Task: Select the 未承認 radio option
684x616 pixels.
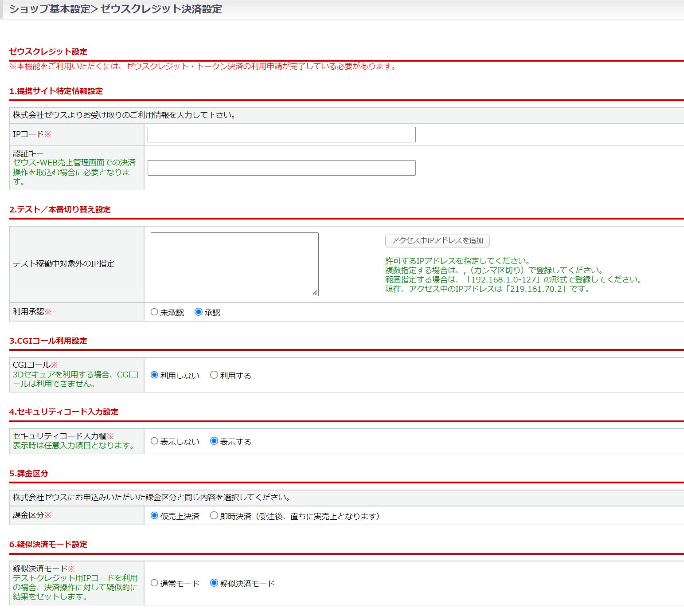Action: pos(155,312)
